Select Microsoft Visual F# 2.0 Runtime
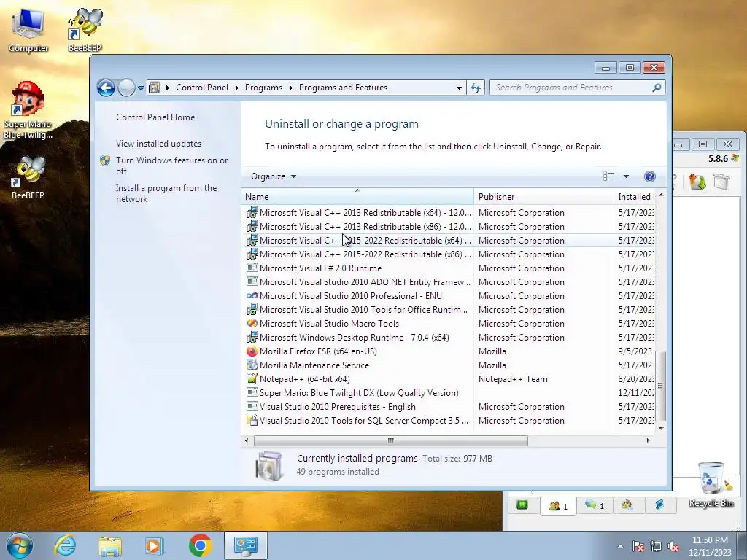This screenshot has height=560, width=747. (x=321, y=268)
